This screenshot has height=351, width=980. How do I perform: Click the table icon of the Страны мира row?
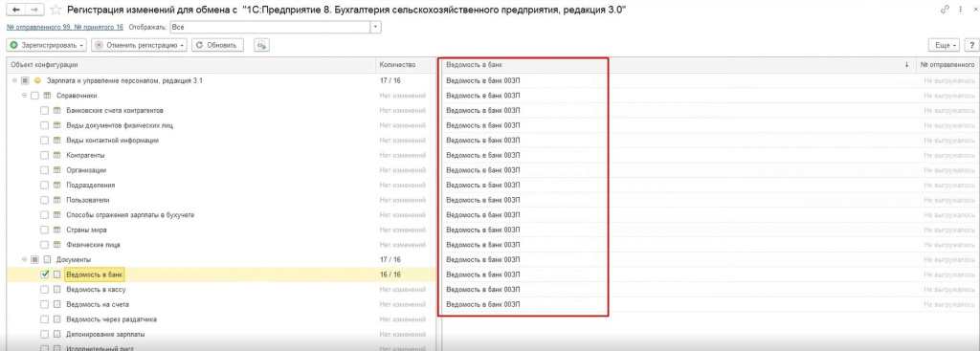click(x=57, y=230)
